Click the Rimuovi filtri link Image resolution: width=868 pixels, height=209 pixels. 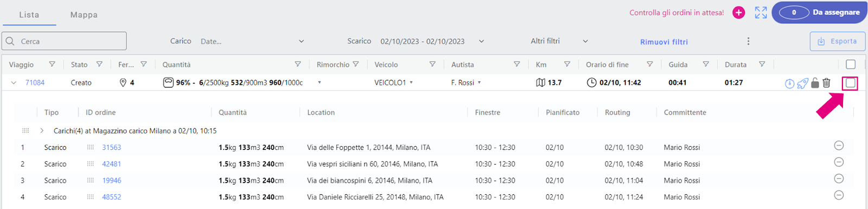(664, 42)
